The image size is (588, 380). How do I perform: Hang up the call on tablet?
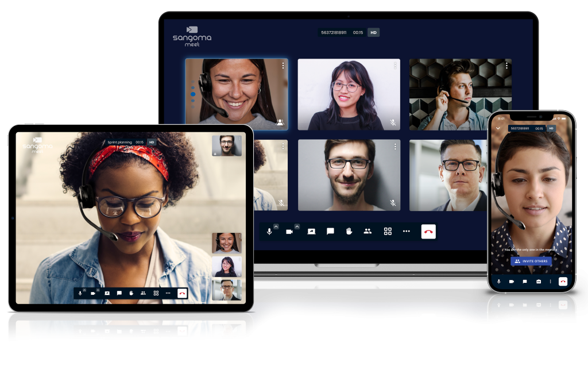coord(182,293)
